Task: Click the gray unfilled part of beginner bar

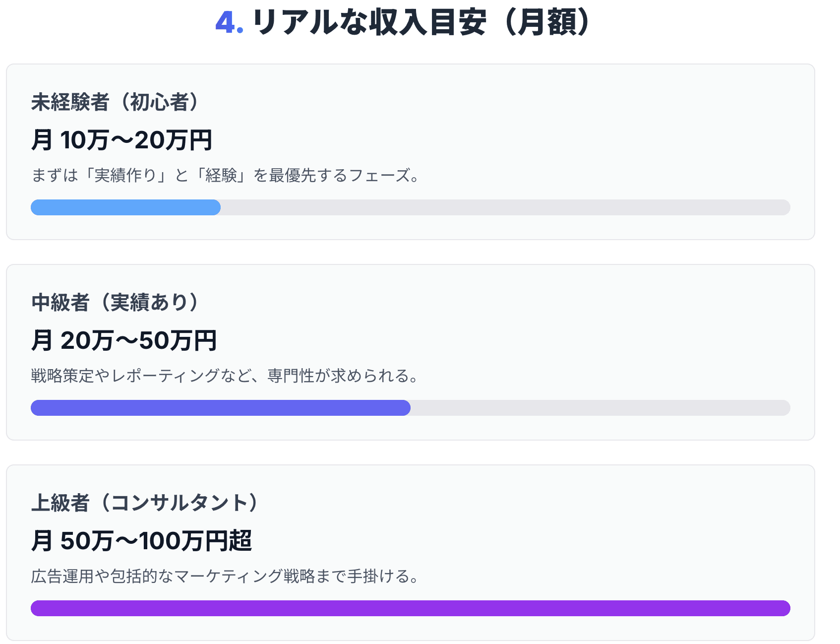Action: pyautogui.click(x=505, y=207)
